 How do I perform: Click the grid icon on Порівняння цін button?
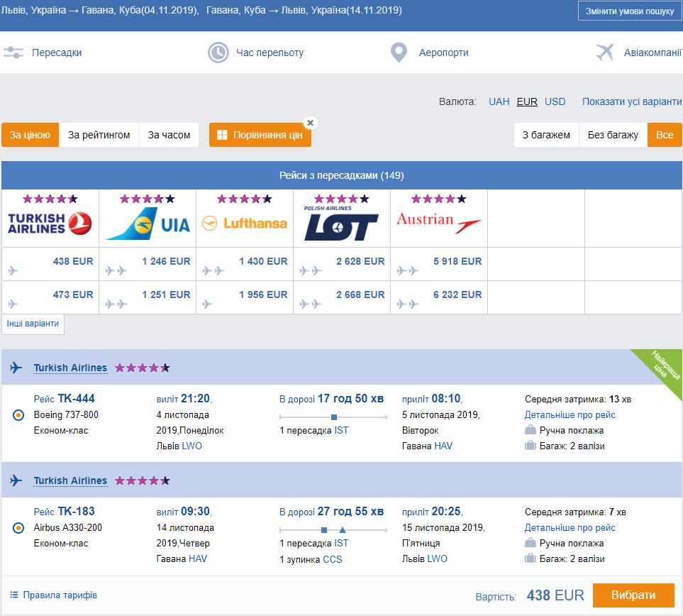222,135
